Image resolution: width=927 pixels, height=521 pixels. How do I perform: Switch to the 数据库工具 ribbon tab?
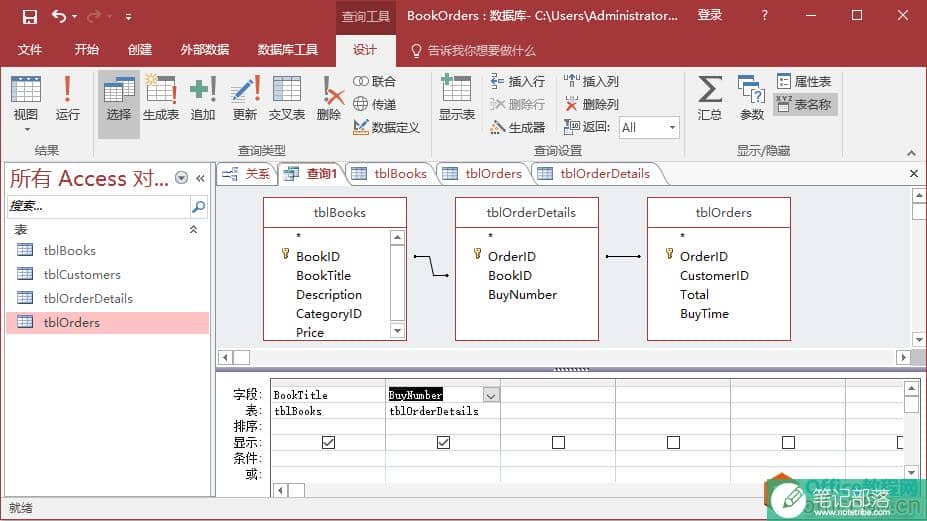[288, 50]
